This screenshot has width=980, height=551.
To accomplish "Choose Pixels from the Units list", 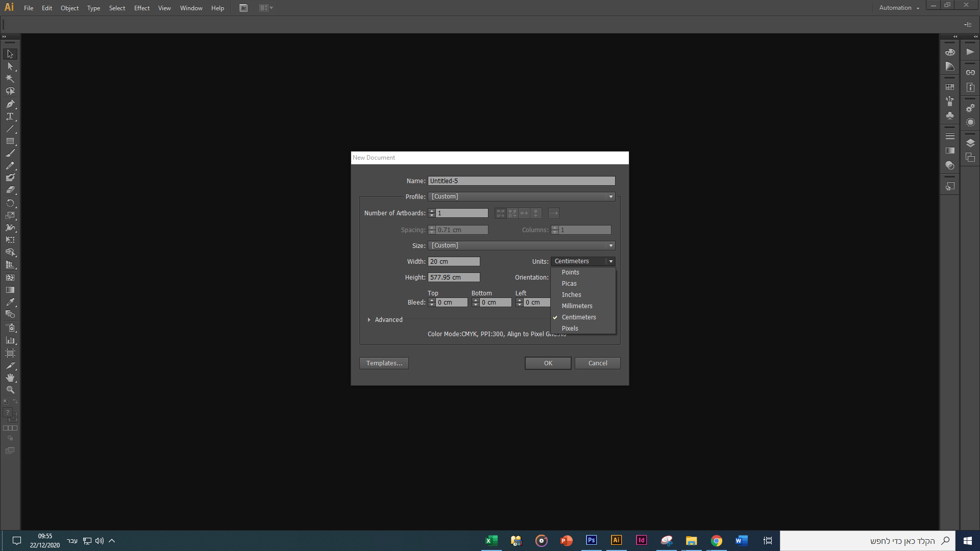I will coord(570,329).
